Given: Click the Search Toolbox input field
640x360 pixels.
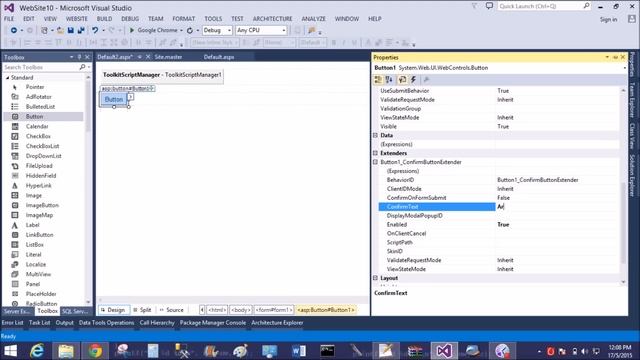Looking at the screenshot, I should click(41, 67).
